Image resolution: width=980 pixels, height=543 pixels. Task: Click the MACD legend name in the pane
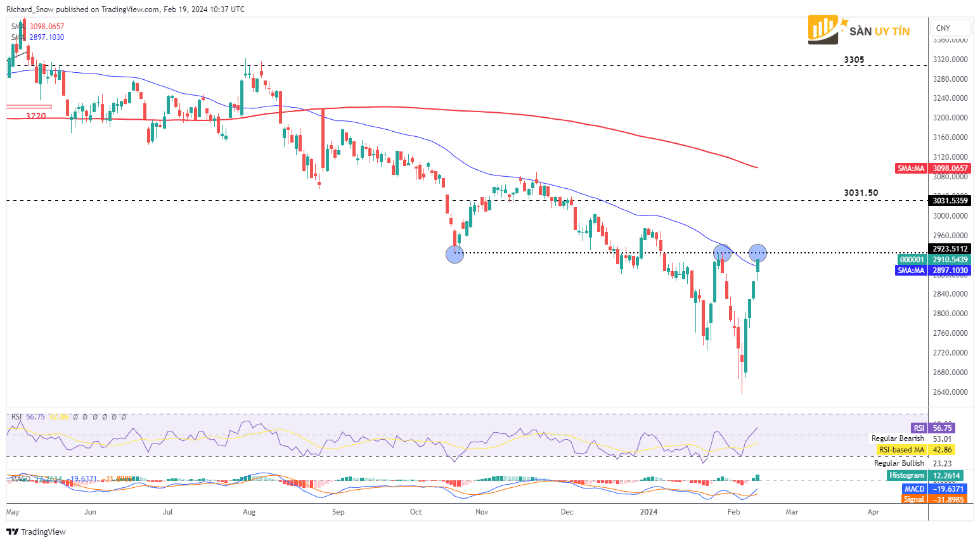pos(21,479)
